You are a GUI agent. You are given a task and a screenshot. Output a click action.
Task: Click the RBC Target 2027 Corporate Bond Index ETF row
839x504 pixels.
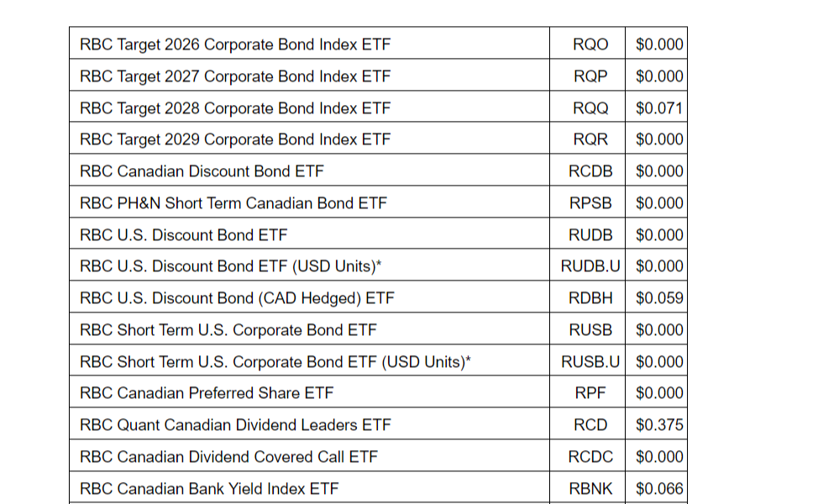235,76
